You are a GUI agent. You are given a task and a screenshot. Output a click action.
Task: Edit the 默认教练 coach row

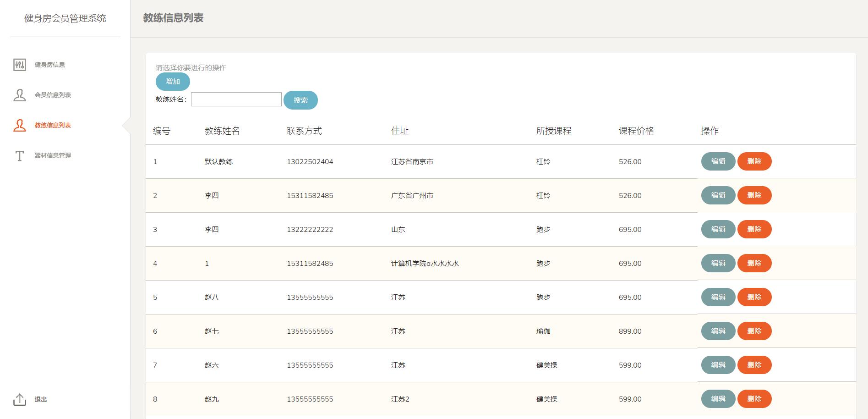(718, 161)
